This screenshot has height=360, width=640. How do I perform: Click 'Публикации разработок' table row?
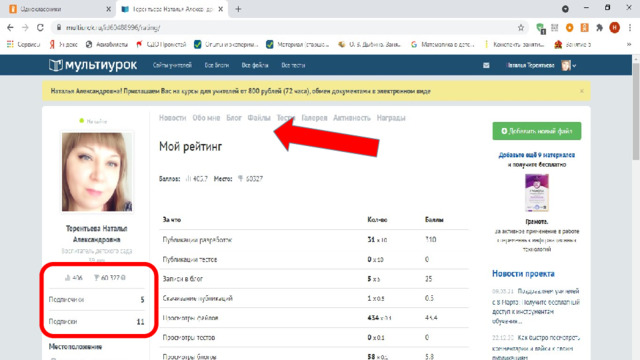(x=313, y=240)
